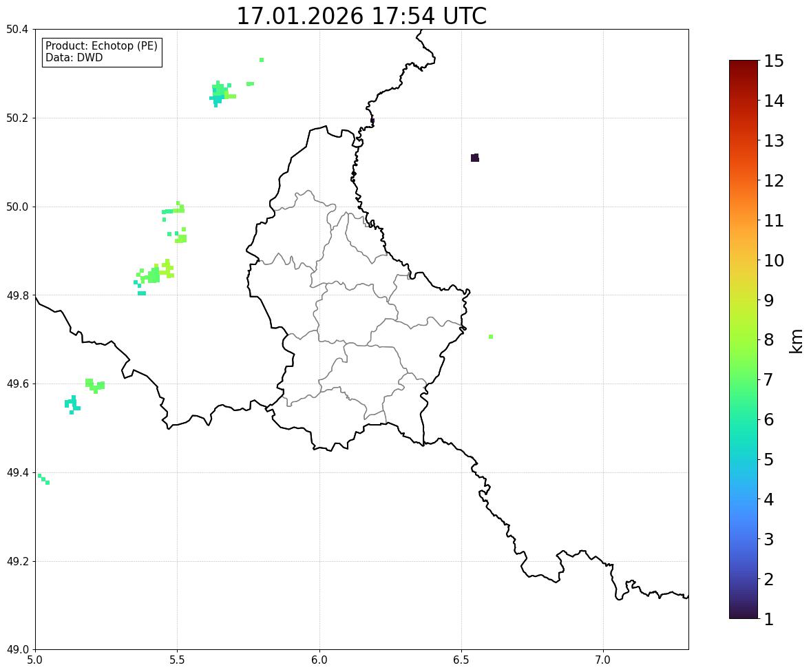
Task: Click the longitude axis label 5.0
Action: tap(35, 660)
